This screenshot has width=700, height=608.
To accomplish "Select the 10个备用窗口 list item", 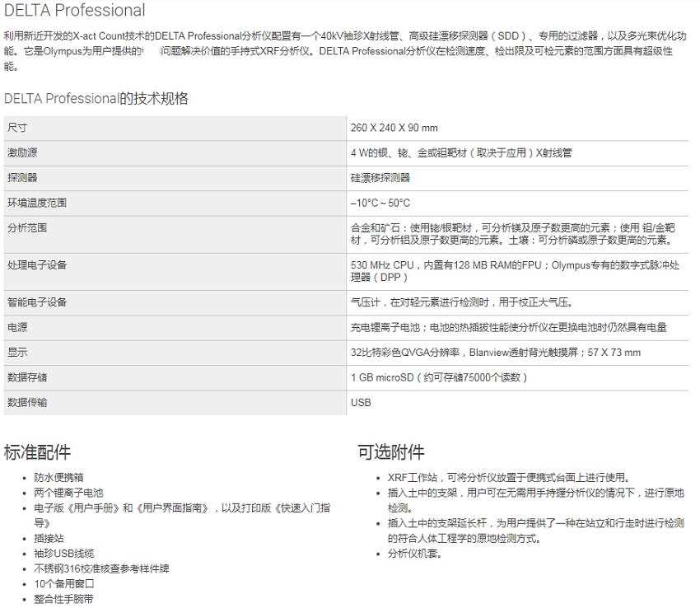I will pyautogui.click(x=64, y=583).
